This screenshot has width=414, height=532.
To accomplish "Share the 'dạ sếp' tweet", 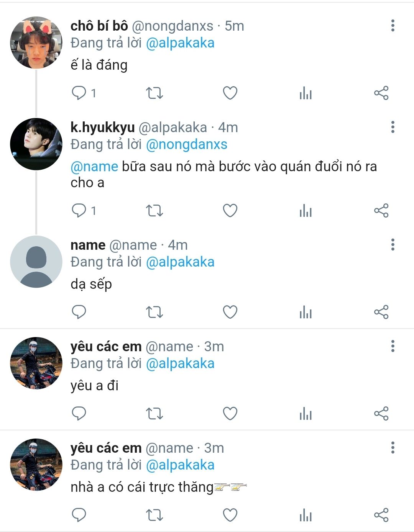I will click(x=381, y=312).
